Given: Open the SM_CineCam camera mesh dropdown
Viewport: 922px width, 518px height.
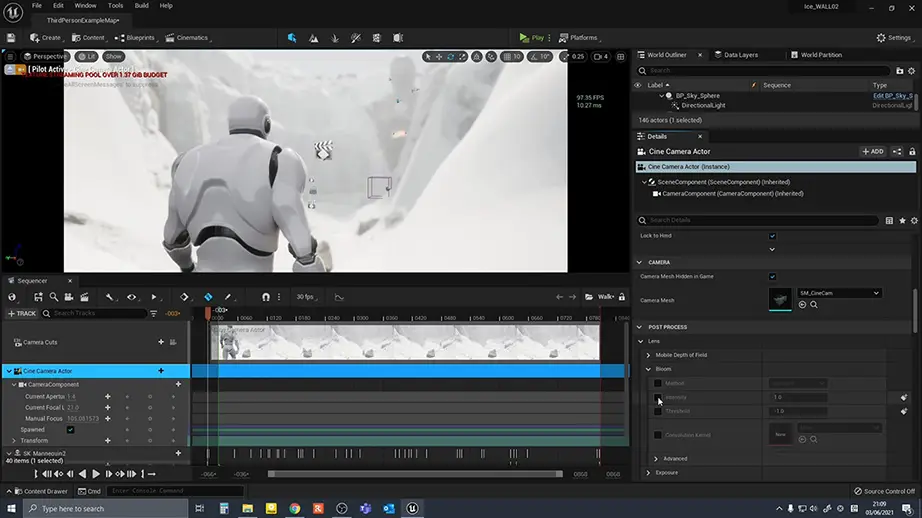Looking at the screenshot, I should click(x=839, y=293).
